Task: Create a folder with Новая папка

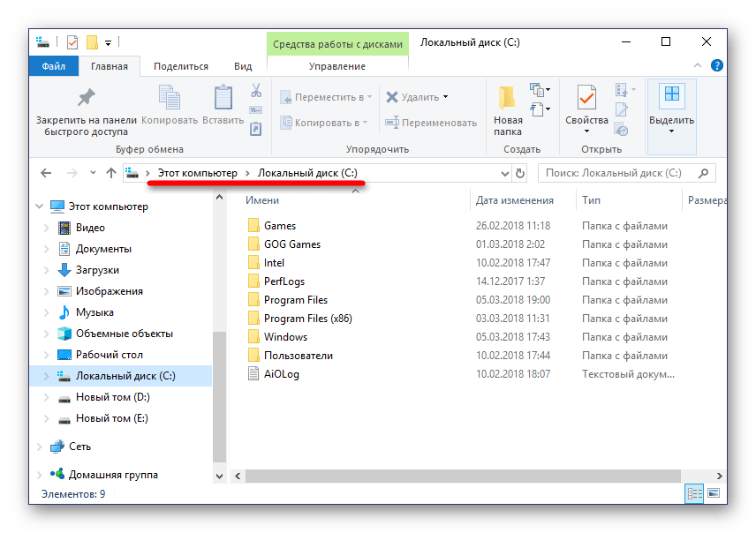Action: pyautogui.click(x=508, y=110)
